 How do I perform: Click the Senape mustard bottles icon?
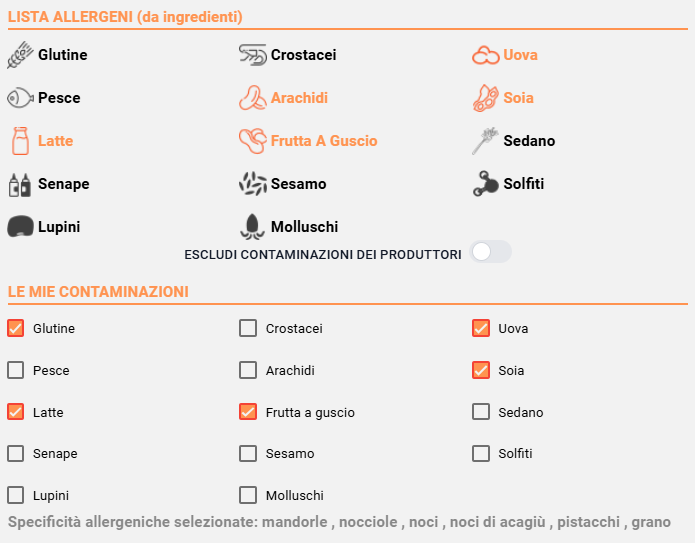pos(20,184)
